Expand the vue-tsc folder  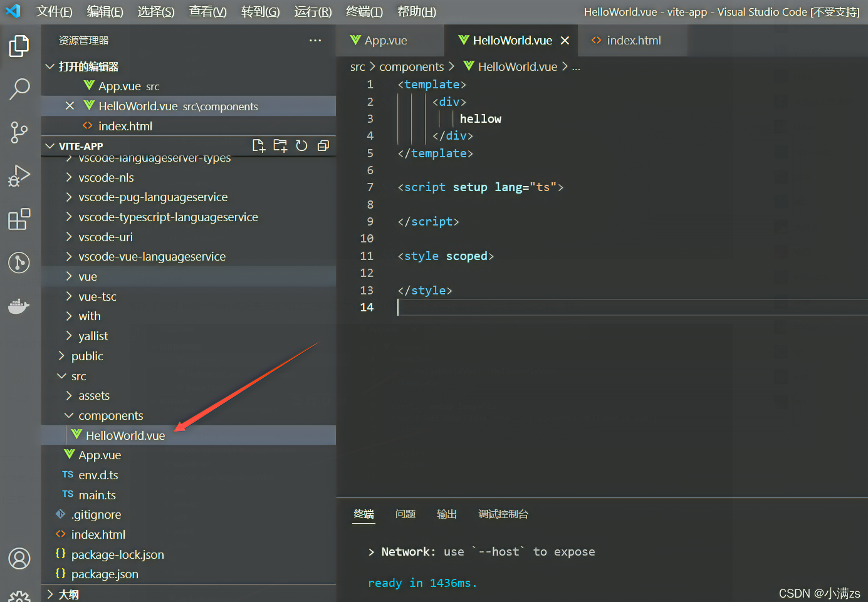(x=97, y=296)
